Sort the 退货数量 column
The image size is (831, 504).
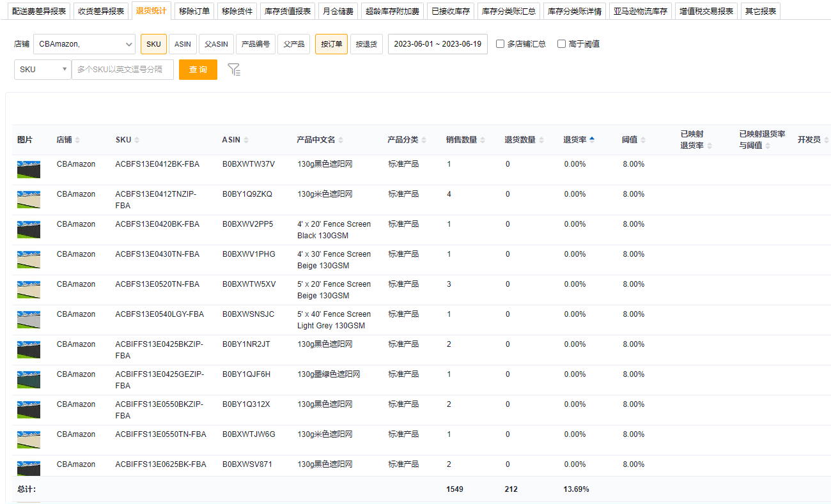[541, 140]
